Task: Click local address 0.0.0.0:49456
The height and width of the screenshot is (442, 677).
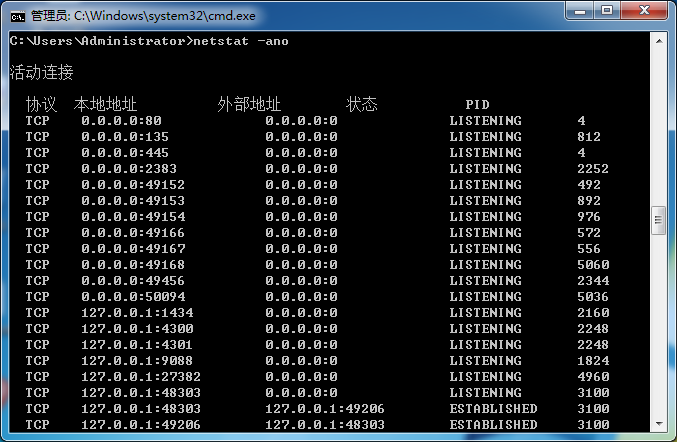Action: tap(133, 281)
